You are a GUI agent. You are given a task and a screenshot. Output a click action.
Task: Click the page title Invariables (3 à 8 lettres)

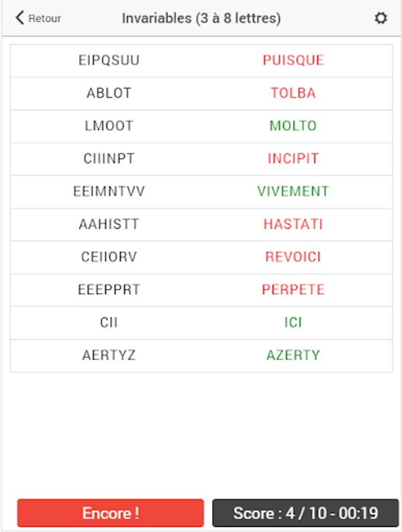[x=201, y=18]
